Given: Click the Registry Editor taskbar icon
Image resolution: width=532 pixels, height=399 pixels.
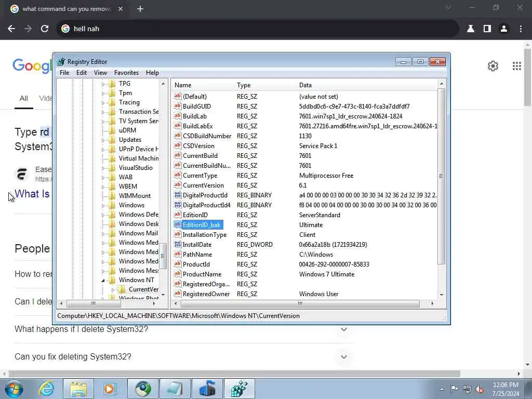Looking at the screenshot, I should click(239, 389).
